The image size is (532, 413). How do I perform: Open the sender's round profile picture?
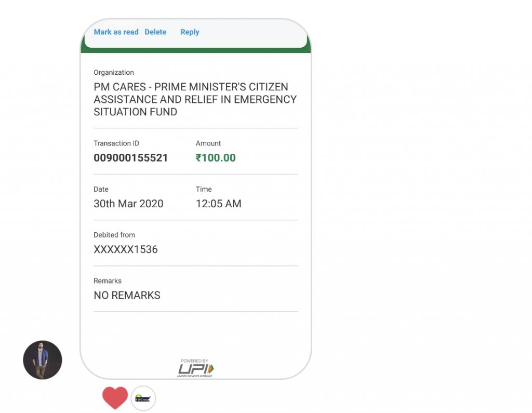43,360
